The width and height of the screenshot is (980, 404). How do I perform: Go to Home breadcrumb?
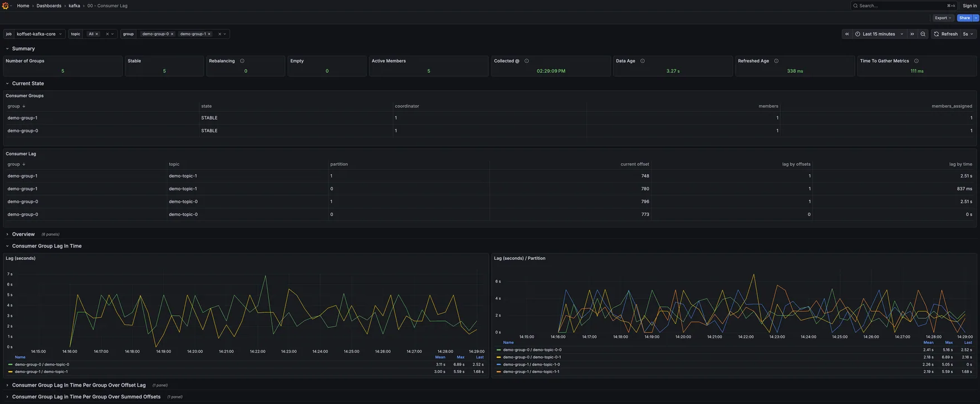[x=23, y=6]
